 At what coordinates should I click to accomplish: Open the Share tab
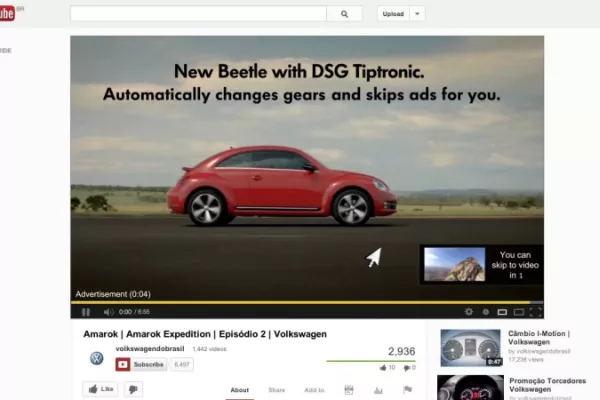[x=277, y=390]
